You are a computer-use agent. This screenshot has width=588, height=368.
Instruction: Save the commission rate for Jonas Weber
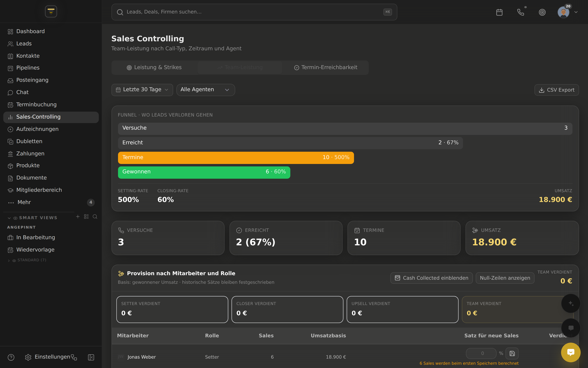[512, 354]
